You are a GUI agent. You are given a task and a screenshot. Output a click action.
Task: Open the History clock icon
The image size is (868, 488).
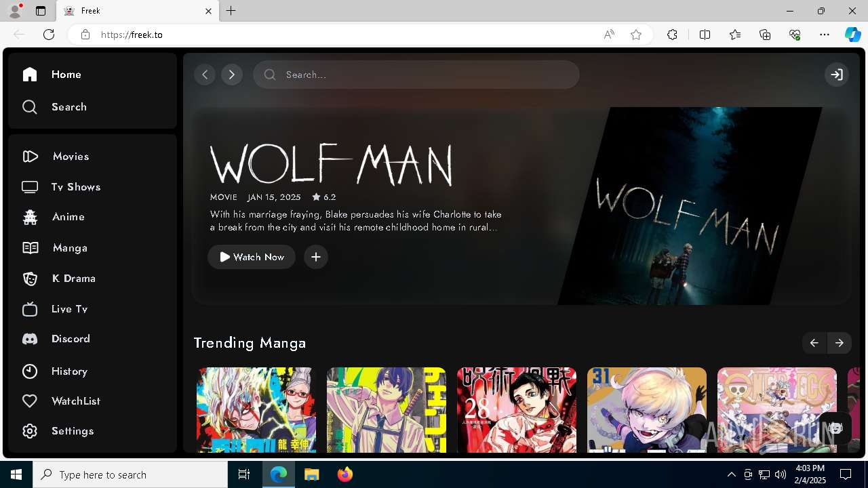click(30, 371)
